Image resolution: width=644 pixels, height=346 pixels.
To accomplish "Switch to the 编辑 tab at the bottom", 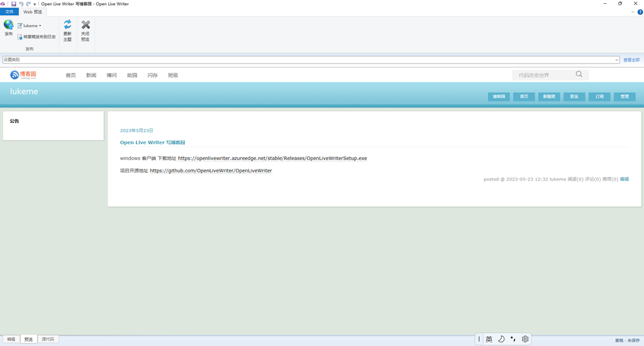I will [x=11, y=339].
